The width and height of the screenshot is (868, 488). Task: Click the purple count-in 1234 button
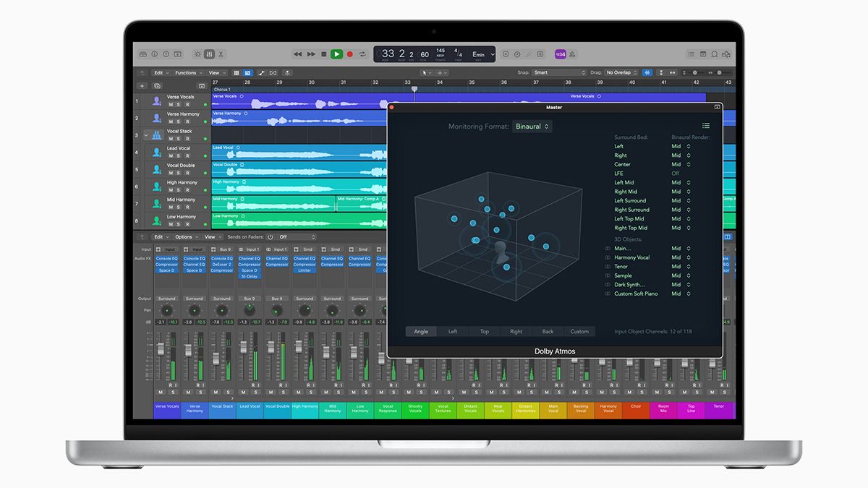560,54
